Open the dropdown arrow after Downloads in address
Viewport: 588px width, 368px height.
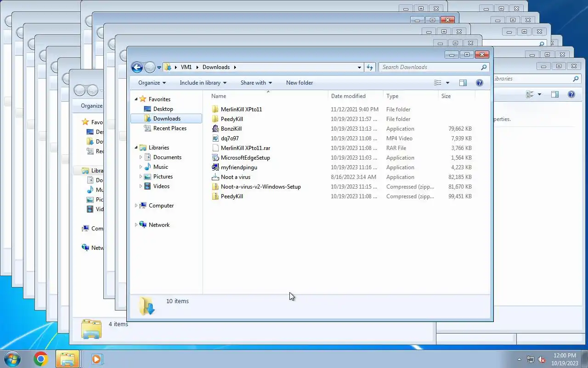235,67
